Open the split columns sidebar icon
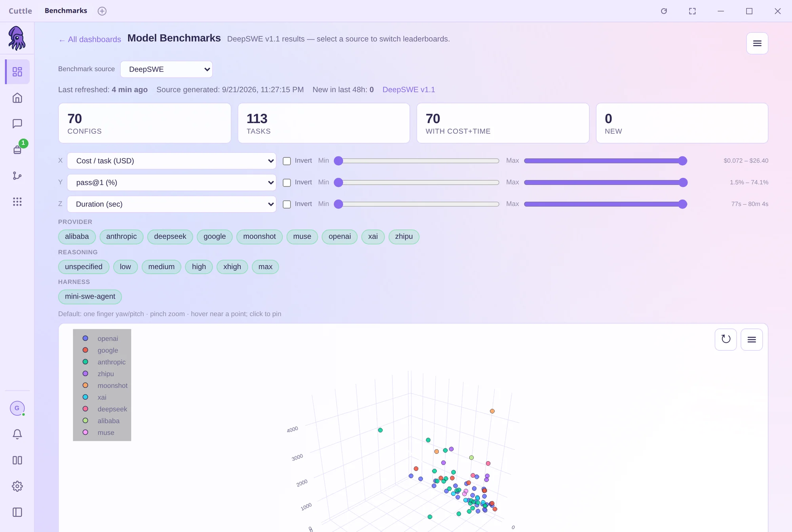The image size is (792, 532). pos(17,460)
